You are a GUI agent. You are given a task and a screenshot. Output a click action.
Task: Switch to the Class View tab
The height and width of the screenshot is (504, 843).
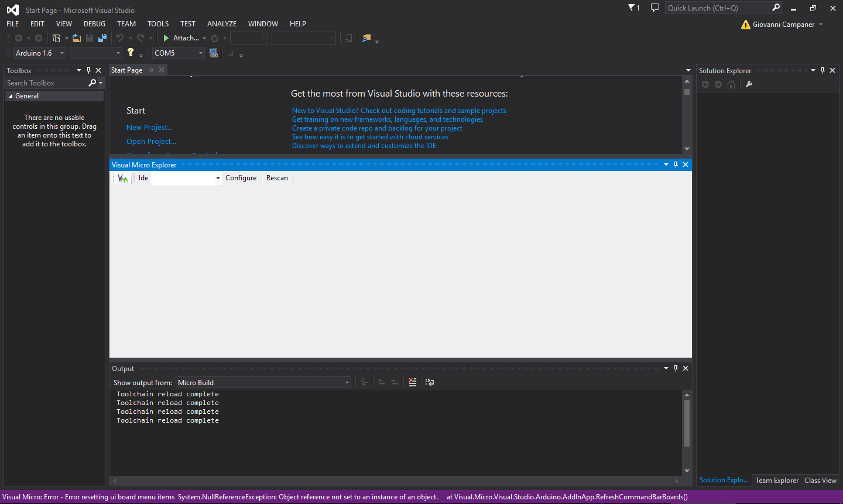tap(820, 481)
